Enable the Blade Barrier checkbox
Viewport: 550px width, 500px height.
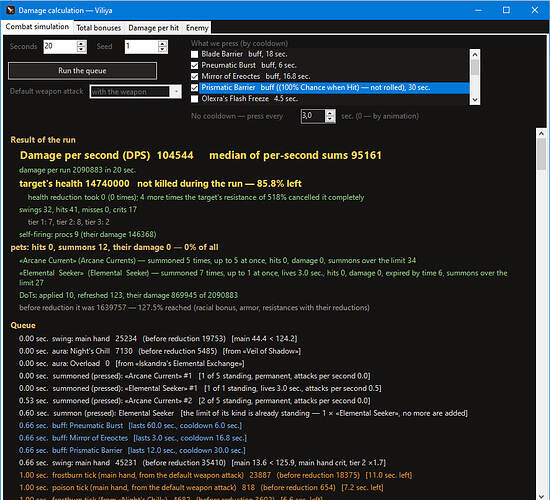coord(194,54)
